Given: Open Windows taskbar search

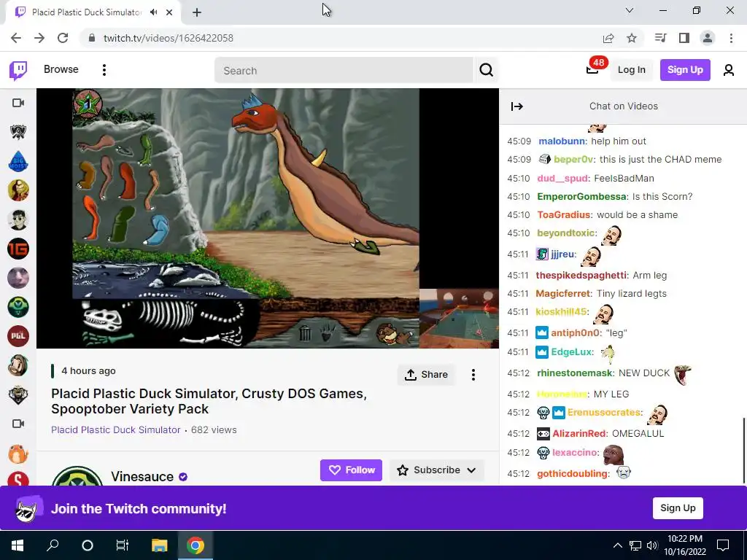Looking at the screenshot, I should (53, 545).
